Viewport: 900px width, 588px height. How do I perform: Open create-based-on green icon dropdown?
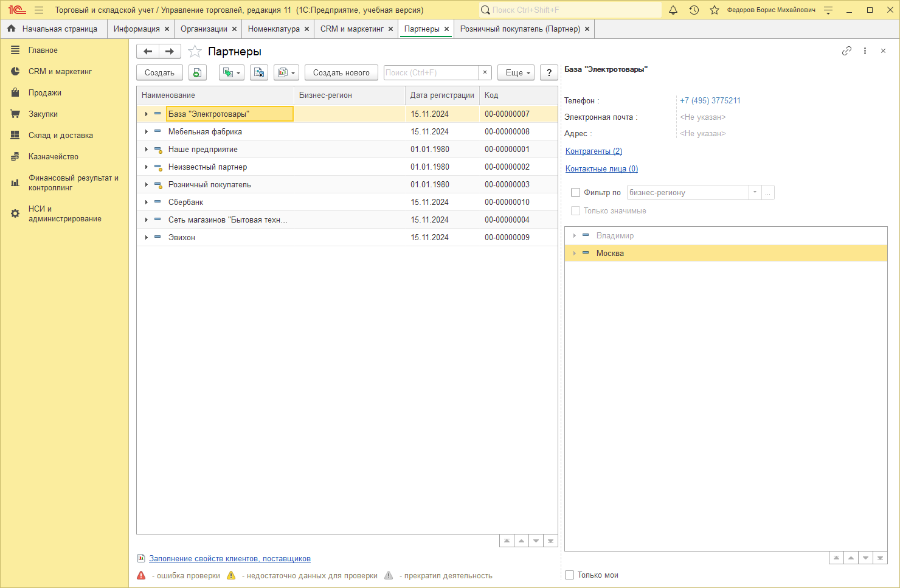coord(231,72)
